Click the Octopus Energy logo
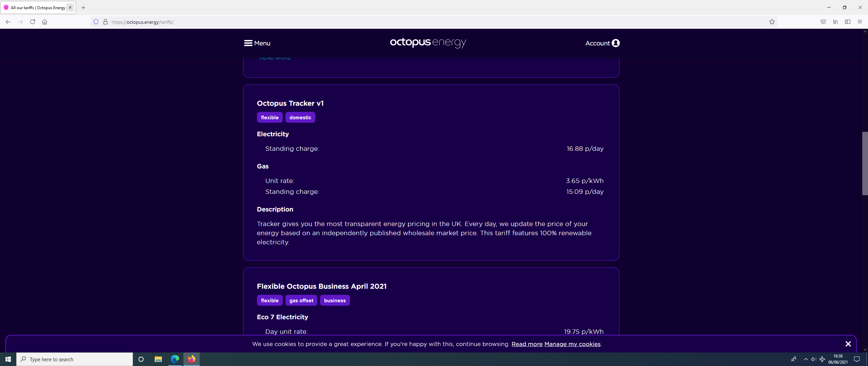This screenshot has width=868, height=366. (x=428, y=43)
